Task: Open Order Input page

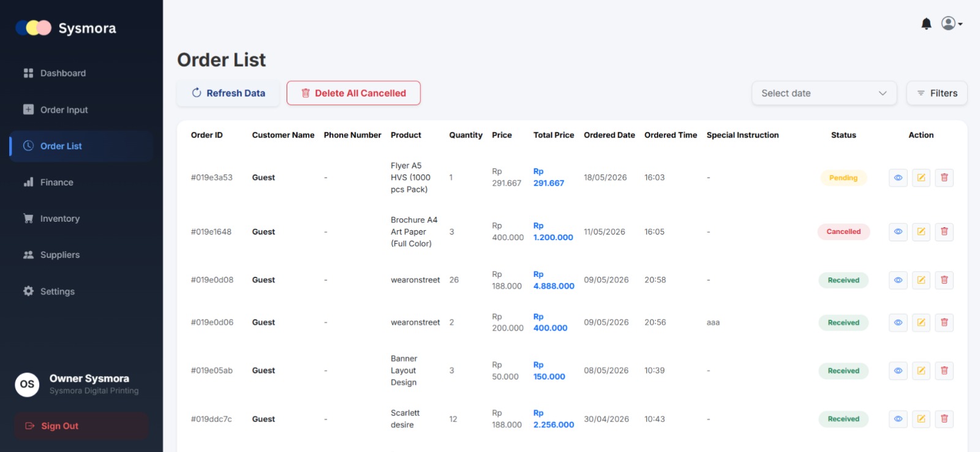Action: (81, 110)
